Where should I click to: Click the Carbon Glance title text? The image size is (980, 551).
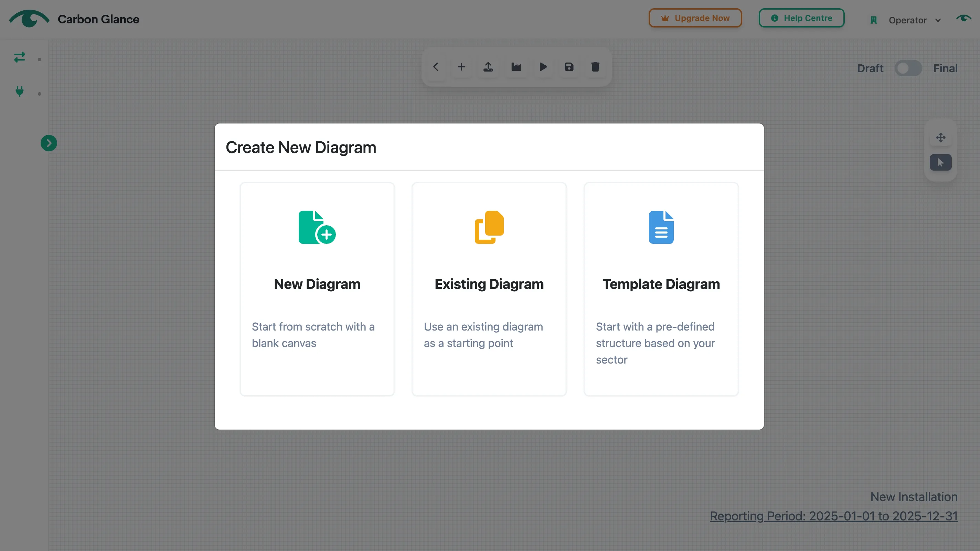(x=98, y=19)
